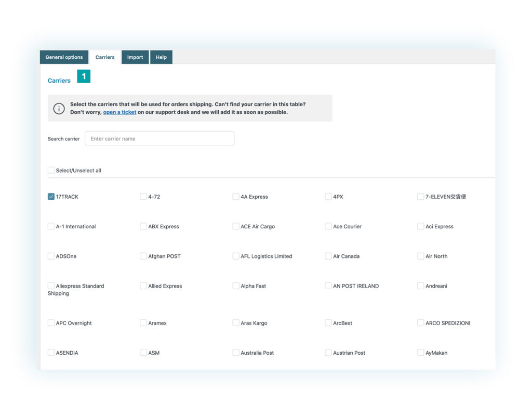Toggle the Select/Unselect all checkbox
Viewport: 532px width, 413px height.
click(51, 170)
